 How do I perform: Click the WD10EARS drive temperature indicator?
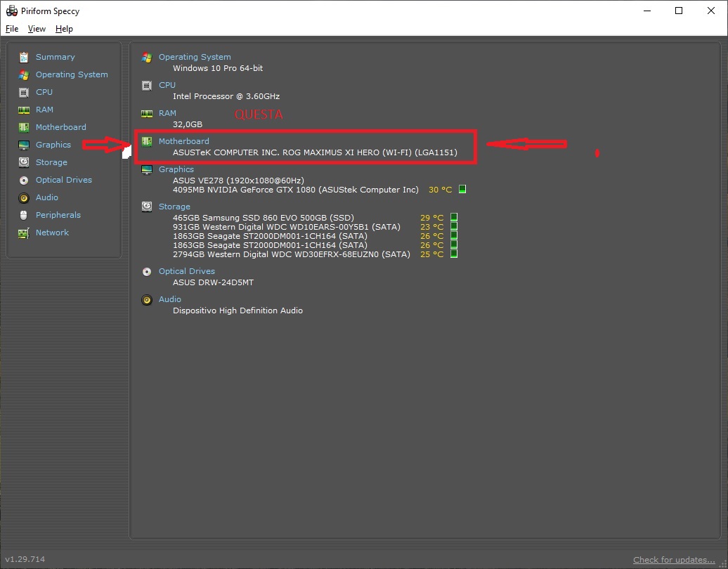[454, 226]
